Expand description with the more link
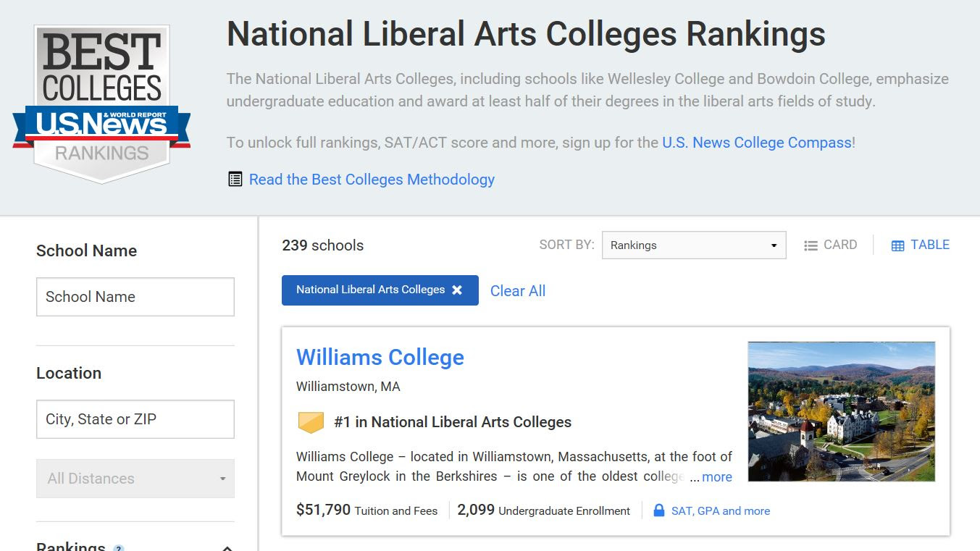Image resolution: width=980 pixels, height=551 pixels. pyautogui.click(x=716, y=477)
